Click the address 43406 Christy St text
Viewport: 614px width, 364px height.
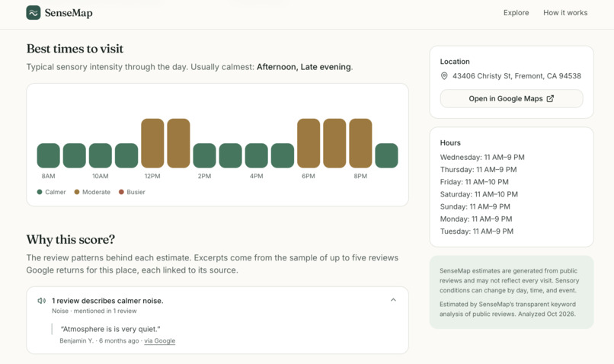tap(517, 76)
